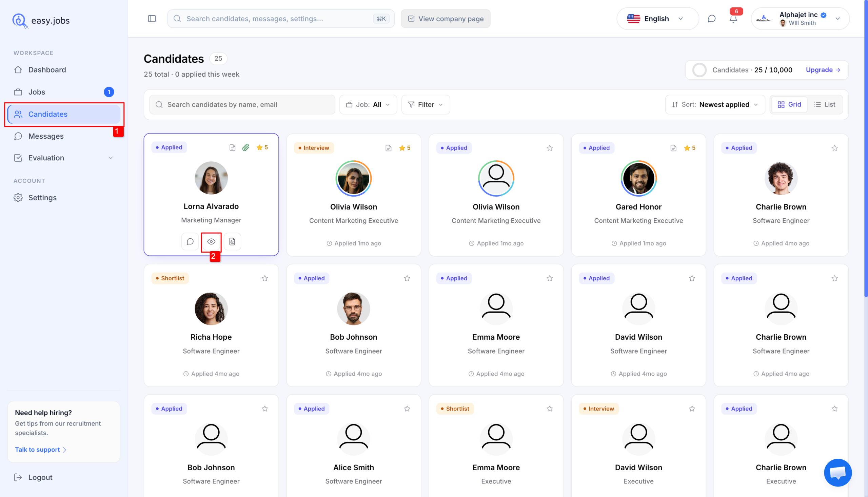The image size is (868, 497).
Task: View Lorna Alvarado details via eye icon
Action: [x=211, y=241]
